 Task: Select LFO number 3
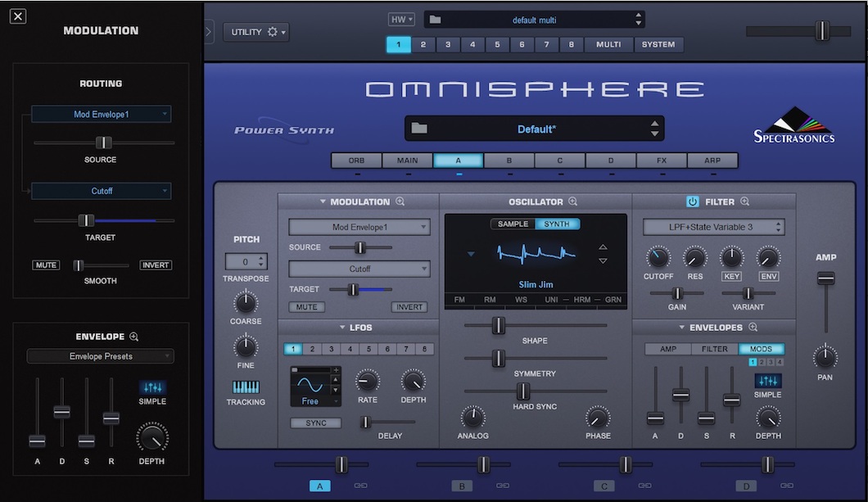pyautogui.click(x=331, y=349)
